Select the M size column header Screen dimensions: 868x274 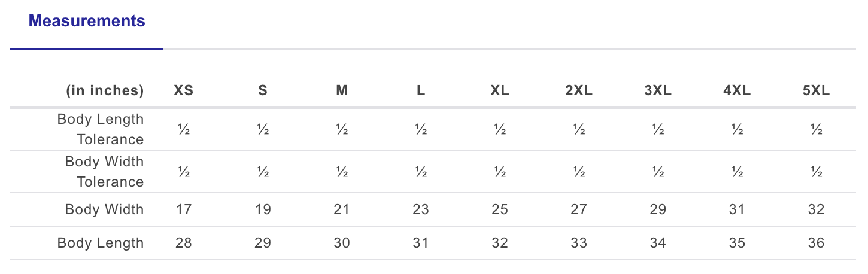(x=342, y=91)
